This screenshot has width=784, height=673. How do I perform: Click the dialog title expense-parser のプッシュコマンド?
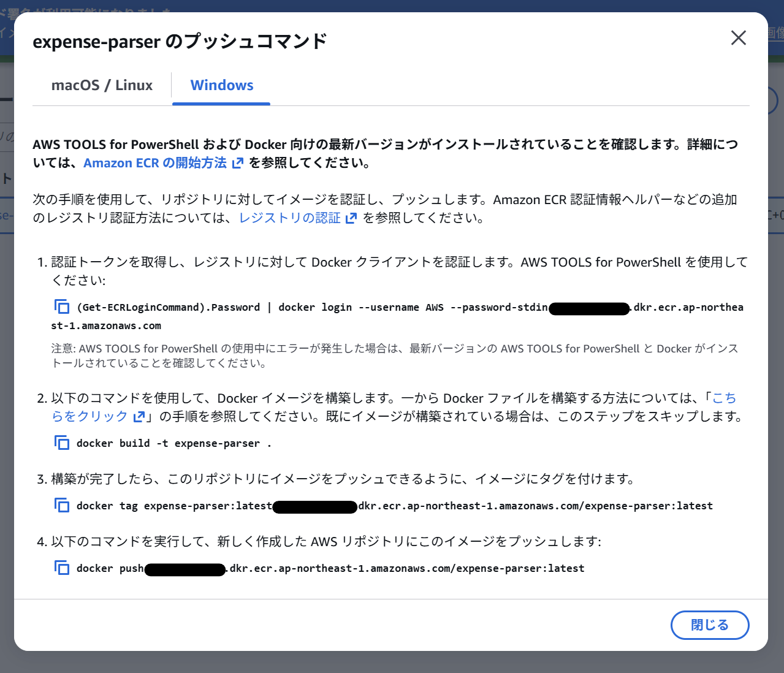pos(180,41)
